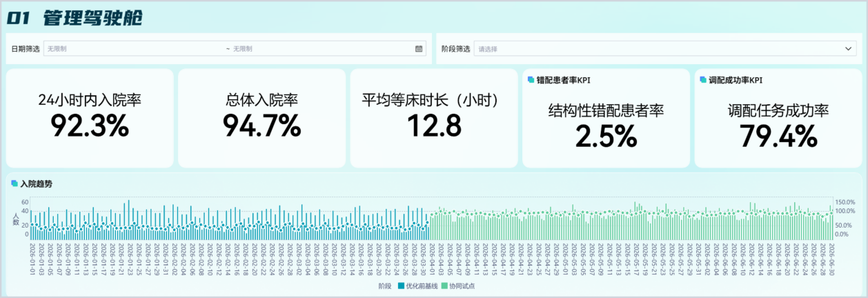Select the 24小时内入院率 92.3% value
This screenshot has width=868, height=298.
90,126
